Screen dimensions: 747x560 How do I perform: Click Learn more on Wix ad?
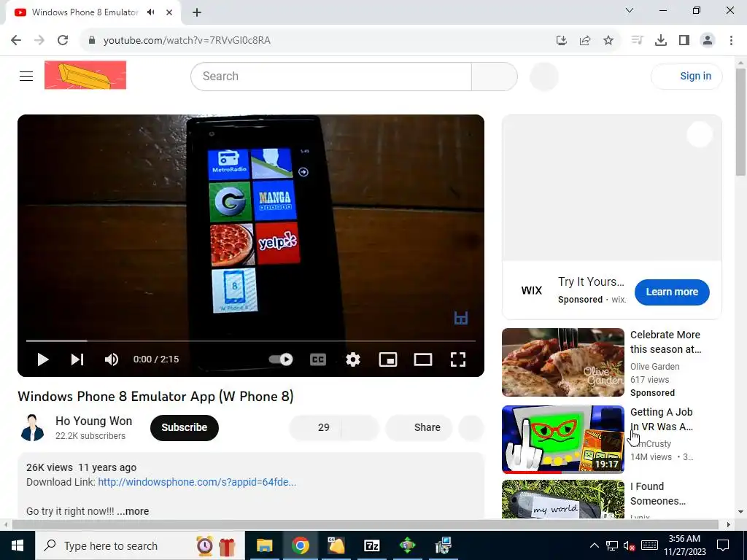672,292
